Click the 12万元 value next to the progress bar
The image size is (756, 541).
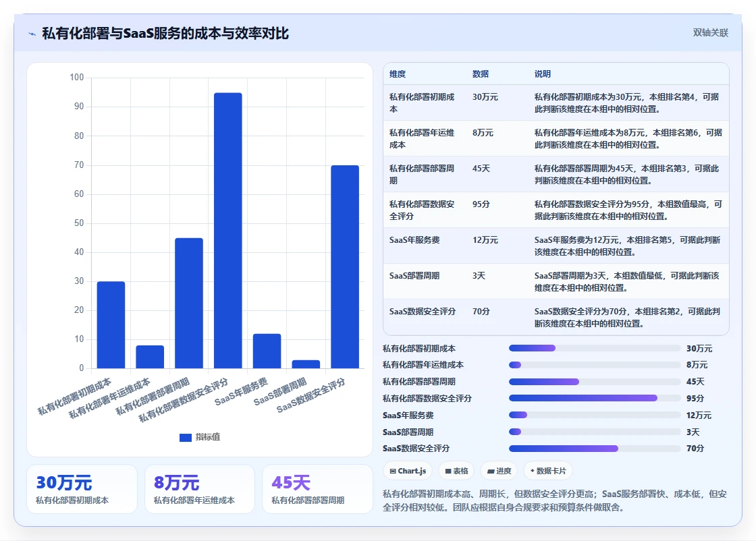pos(699,416)
